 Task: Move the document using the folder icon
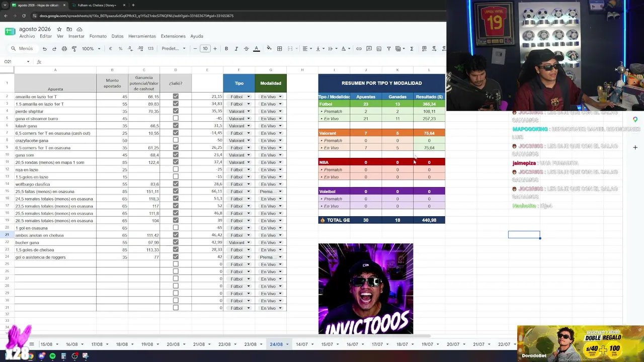pyautogui.click(x=69, y=29)
